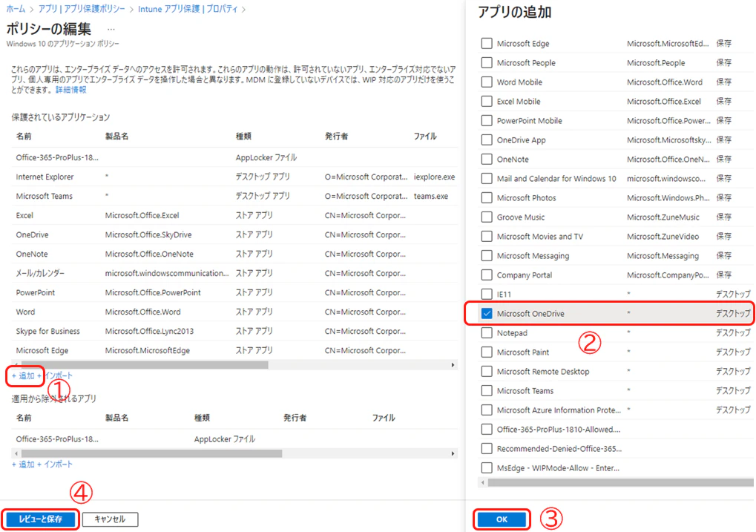Select Microsoft Edge row in protected apps
The image size is (756, 532).
coord(234,351)
